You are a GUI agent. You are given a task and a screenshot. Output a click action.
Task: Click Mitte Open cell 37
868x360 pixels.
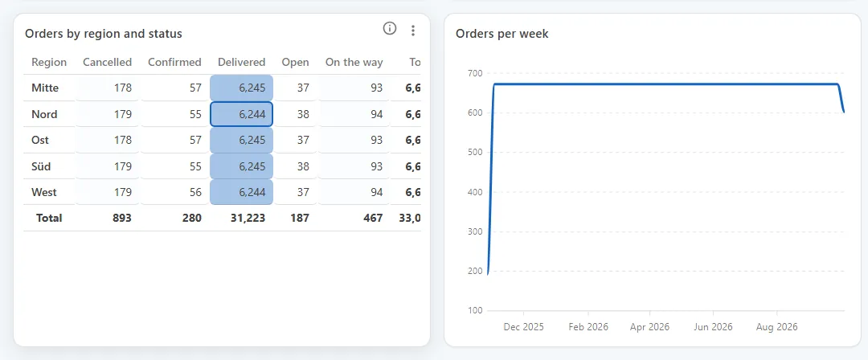point(296,88)
